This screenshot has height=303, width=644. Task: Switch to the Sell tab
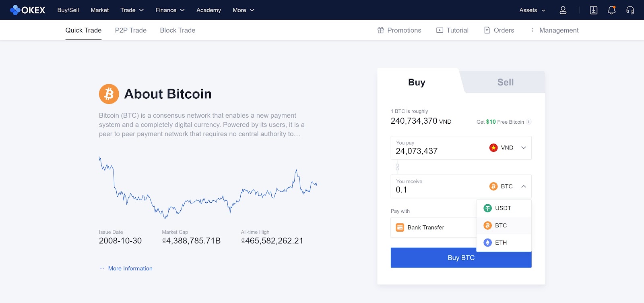tap(505, 82)
